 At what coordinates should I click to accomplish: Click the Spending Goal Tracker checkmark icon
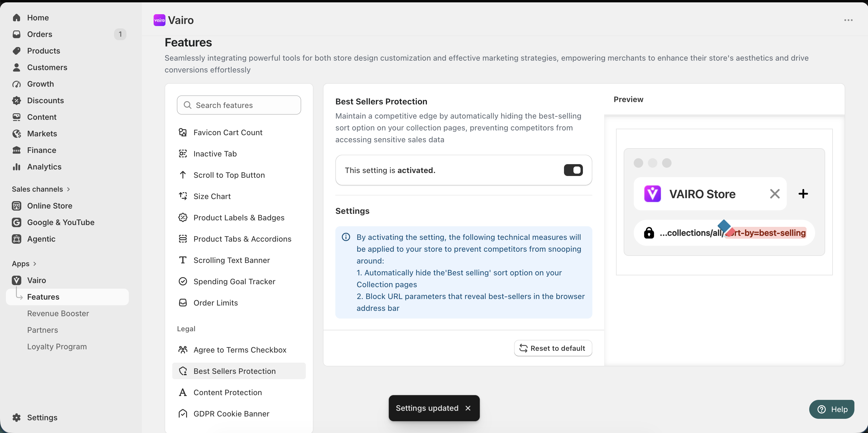coord(183,281)
